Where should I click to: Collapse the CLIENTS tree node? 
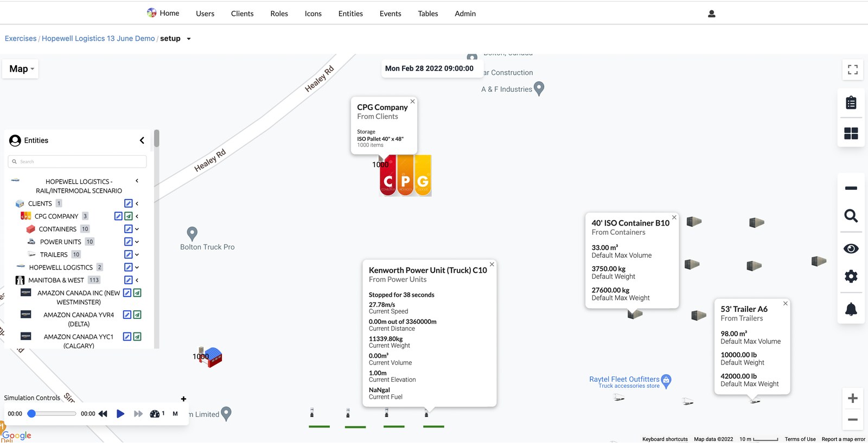137,204
